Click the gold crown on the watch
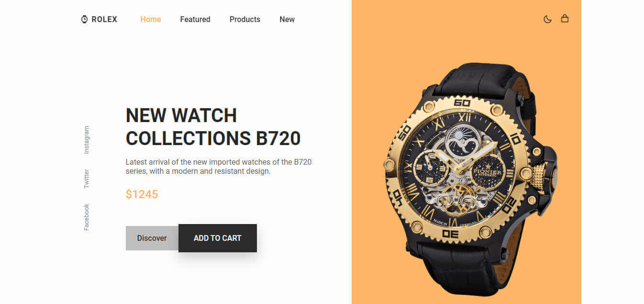The height and width of the screenshot is (304, 644). [x=540, y=177]
